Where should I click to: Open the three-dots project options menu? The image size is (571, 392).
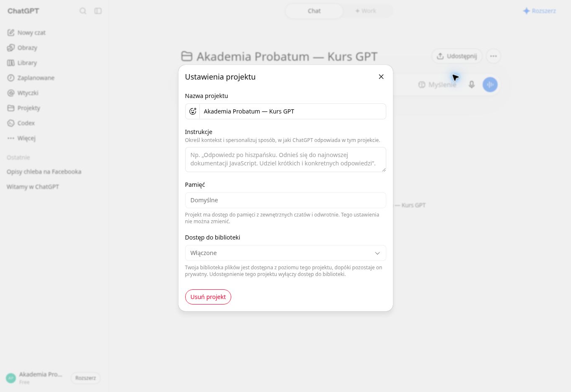click(x=493, y=56)
